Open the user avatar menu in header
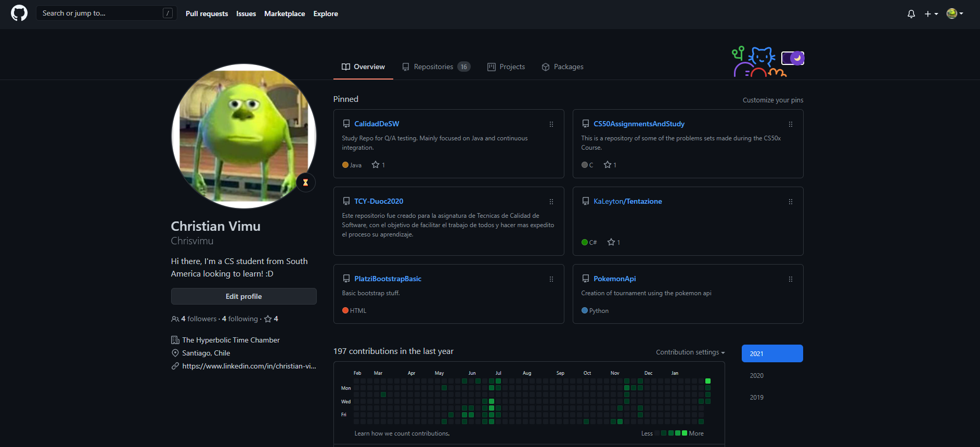The image size is (980, 447). click(x=955, y=14)
